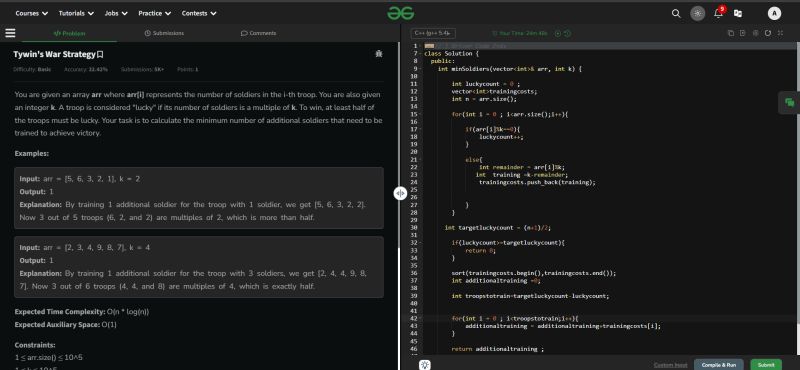Viewport: 800px width, 370px height.
Task: Click the editor layout icon
Action: 742,33
